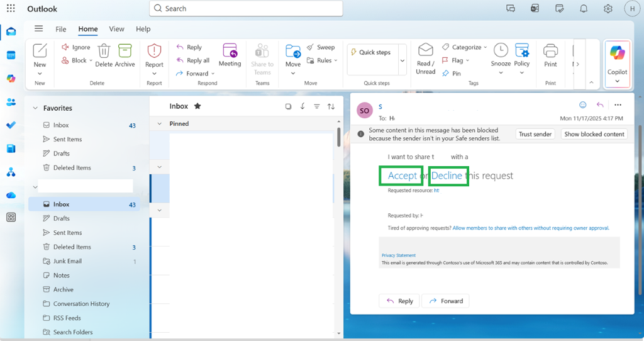Click Forward button below the message
644x341 pixels.
coord(446,301)
